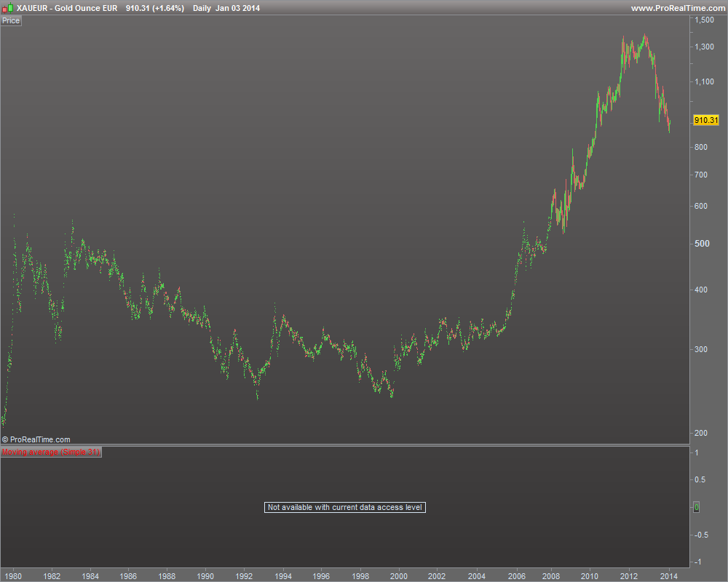Click the 2004 time axis label

(477, 576)
